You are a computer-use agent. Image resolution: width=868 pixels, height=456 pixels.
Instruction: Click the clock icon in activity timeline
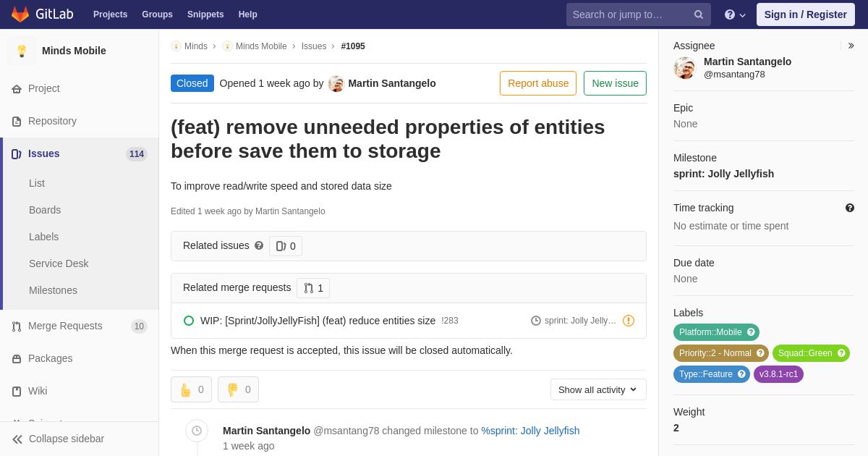[197, 431]
